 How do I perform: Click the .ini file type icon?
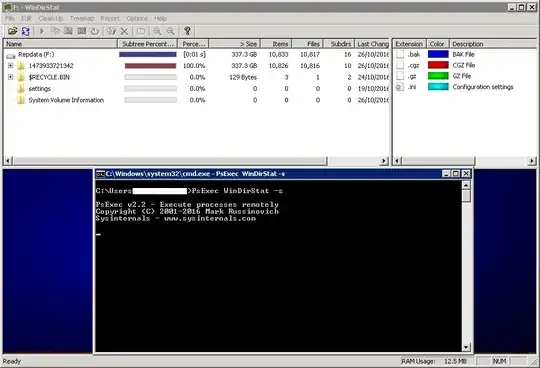[x=400, y=87]
